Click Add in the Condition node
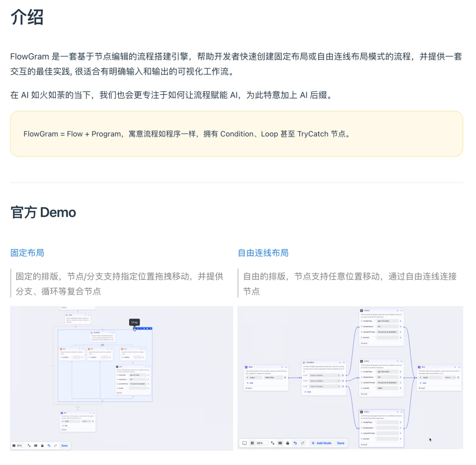Screen dimensions: 476x465 click(308, 392)
